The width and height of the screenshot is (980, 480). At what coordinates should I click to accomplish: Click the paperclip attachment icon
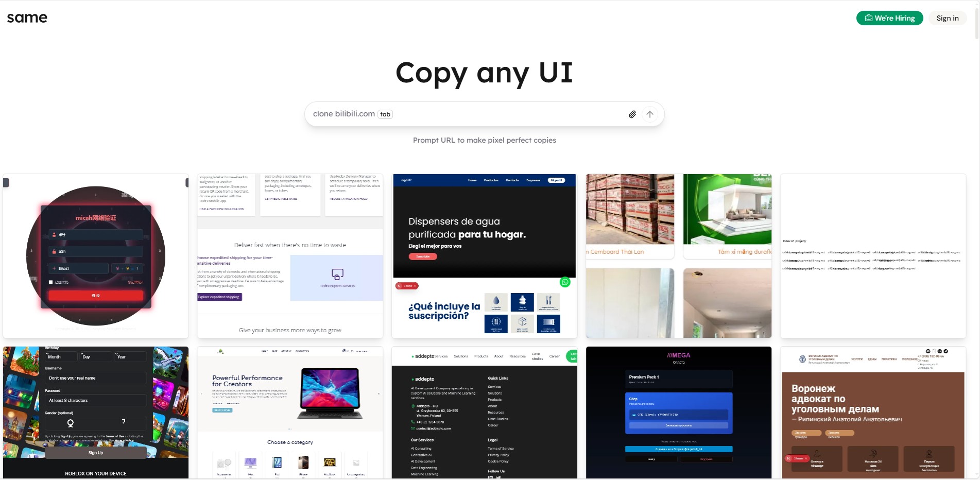coord(632,114)
